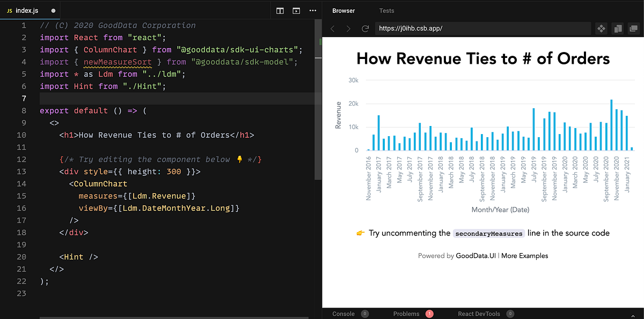Viewport: 644px width, 319px height.
Task: Toggle responsive preview mode
Action: [617, 29]
